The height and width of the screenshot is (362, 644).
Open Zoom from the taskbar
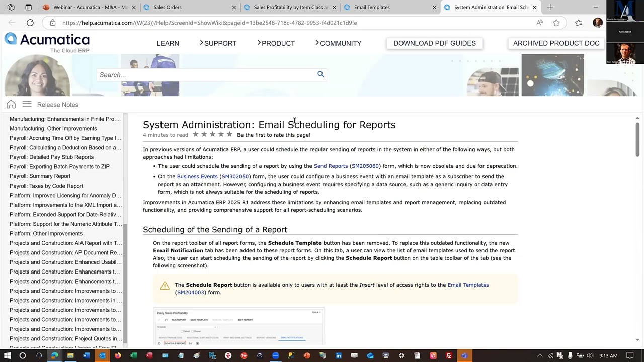[x=275, y=356]
